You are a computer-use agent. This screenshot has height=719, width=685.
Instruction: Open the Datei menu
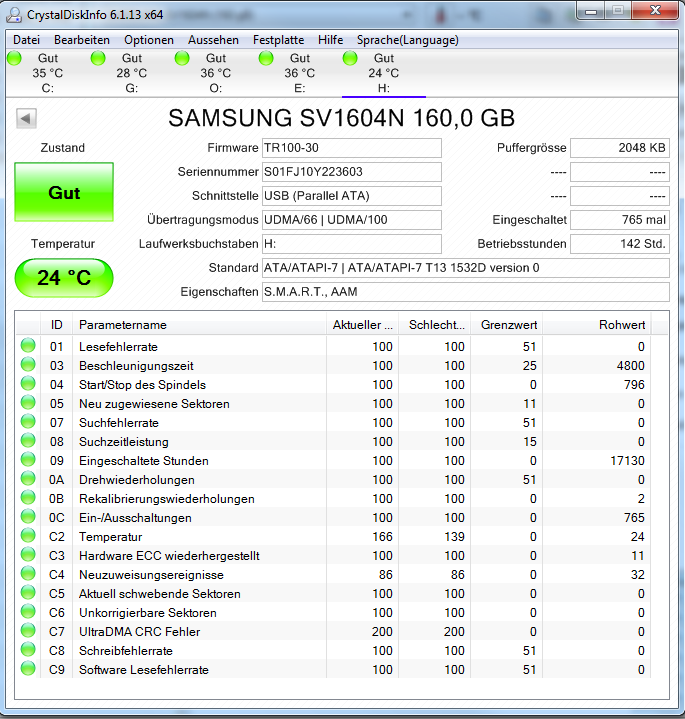pyautogui.click(x=27, y=40)
